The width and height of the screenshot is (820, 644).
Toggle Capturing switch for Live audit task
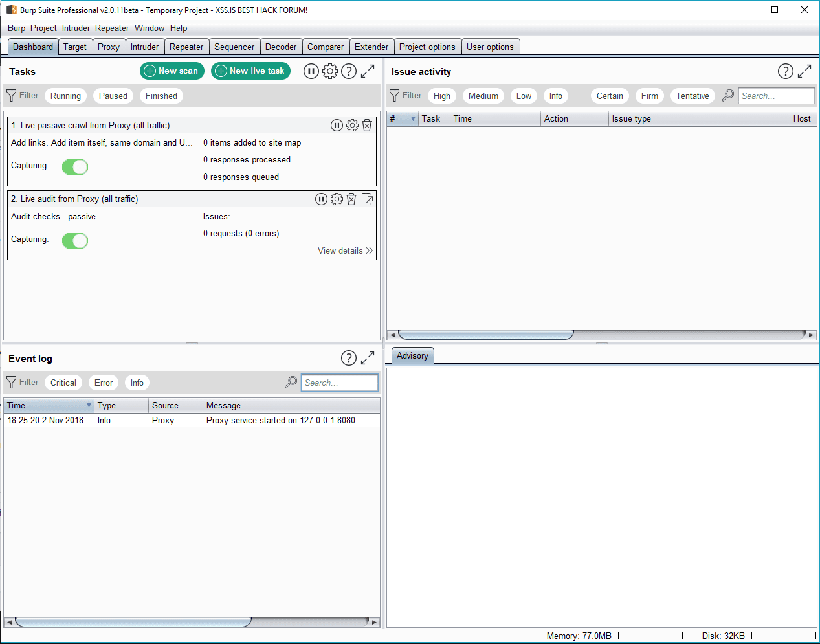75,241
